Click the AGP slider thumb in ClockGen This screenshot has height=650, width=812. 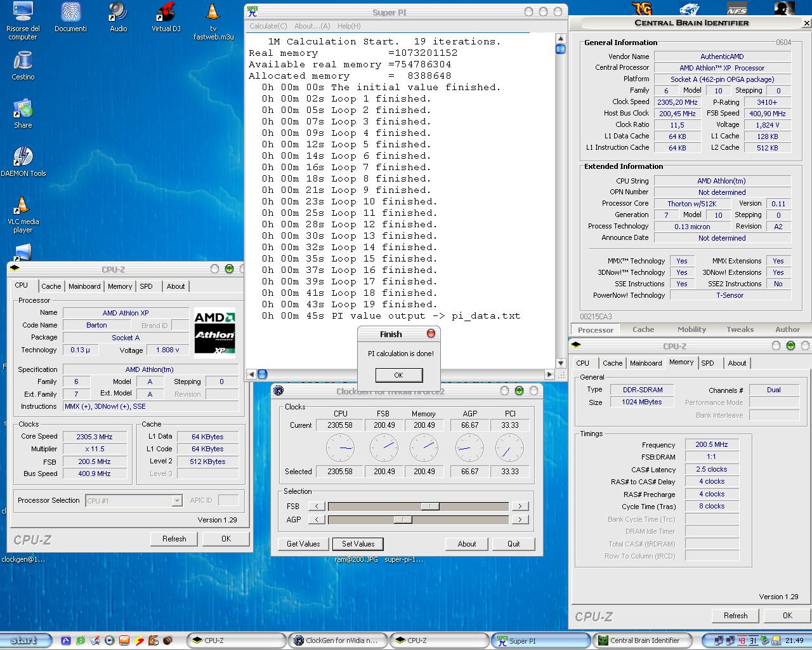pos(402,520)
